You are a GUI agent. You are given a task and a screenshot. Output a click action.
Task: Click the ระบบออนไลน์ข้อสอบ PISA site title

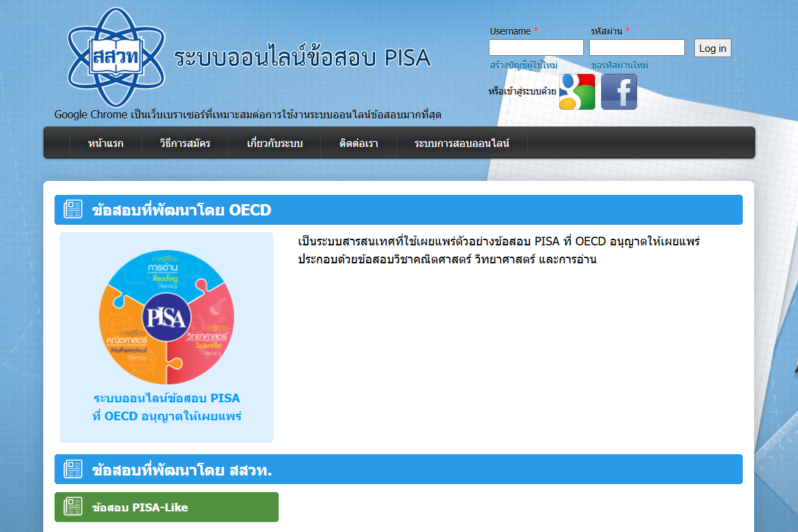(x=303, y=59)
